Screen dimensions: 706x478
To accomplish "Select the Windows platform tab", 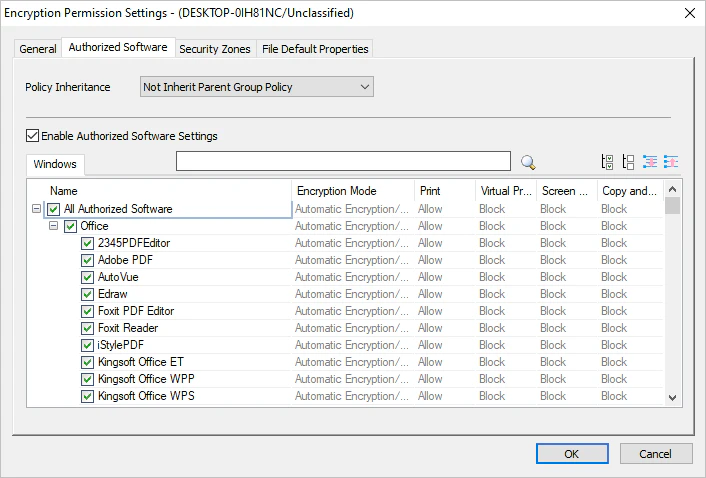I will pos(55,164).
